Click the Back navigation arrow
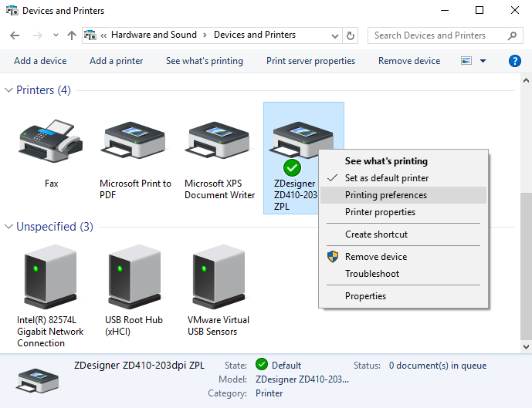532x408 pixels. [15, 35]
